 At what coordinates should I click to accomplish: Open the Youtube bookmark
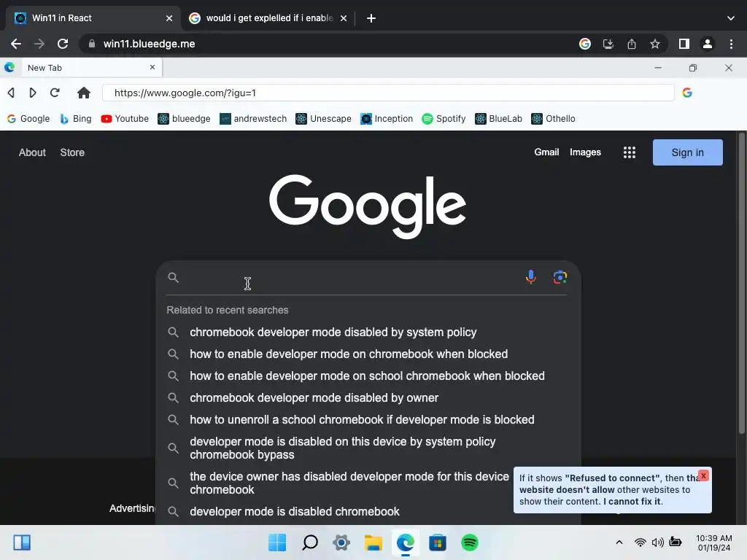coord(125,119)
